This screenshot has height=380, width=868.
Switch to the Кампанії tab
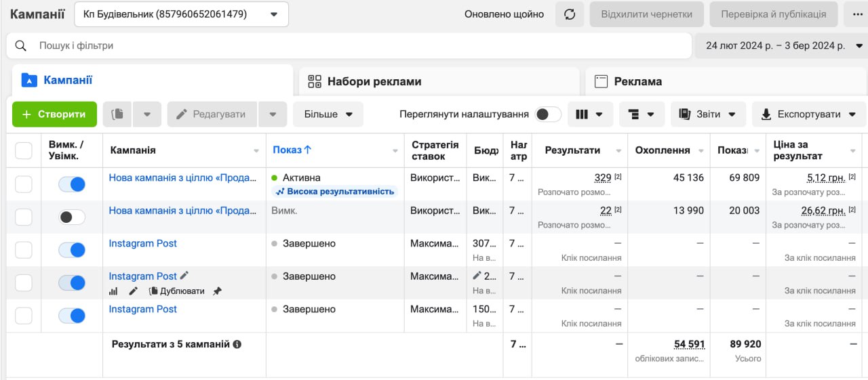153,80
